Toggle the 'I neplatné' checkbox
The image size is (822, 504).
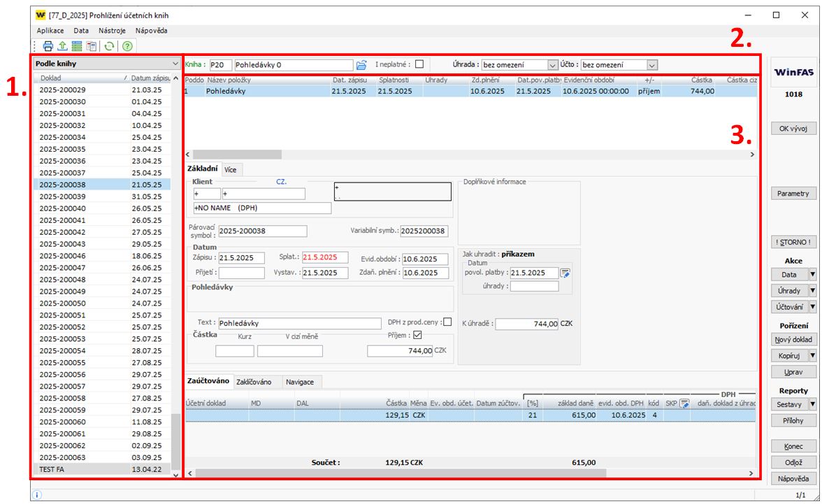(x=419, y=64)
